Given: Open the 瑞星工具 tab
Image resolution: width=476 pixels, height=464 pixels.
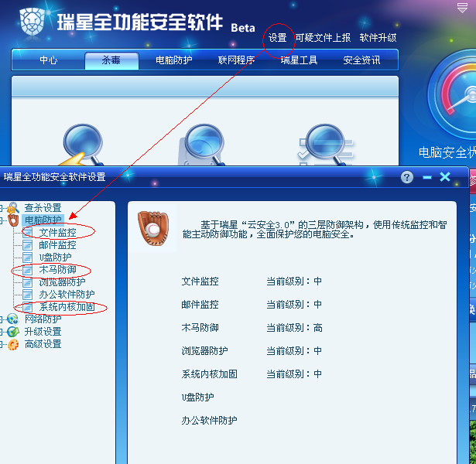Looking at the screenshot, I should [x=299, y=60].
